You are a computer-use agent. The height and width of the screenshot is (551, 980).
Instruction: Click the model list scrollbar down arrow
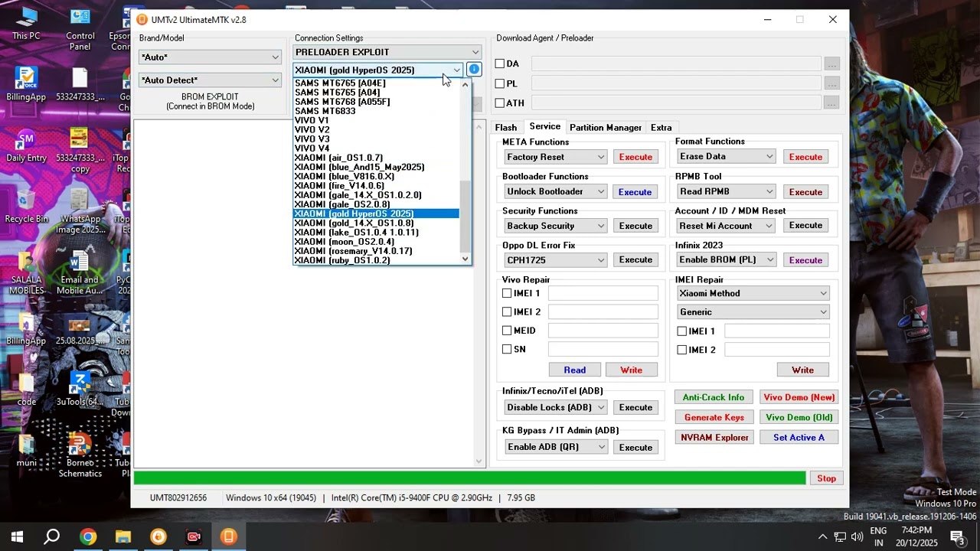tap(465, 260)
